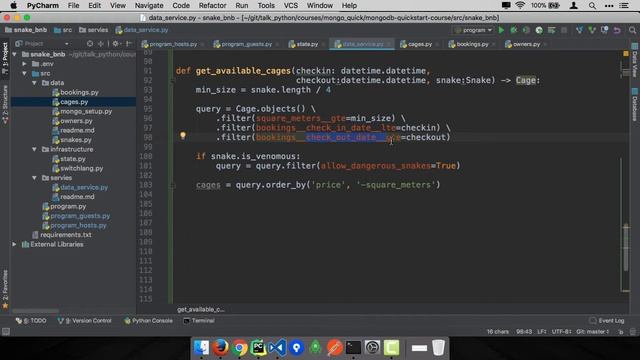Click Git: master branch in status bar
The width and height of the screenshot is (640, 360).
[x=593, y=332]
